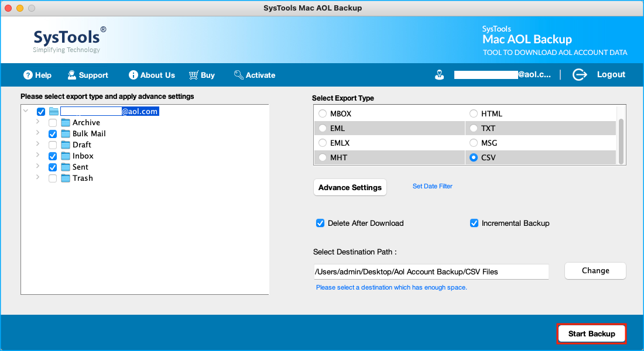
Task: Click the logged-in @aol.c... email text
Action: click(x=502, y=74)
